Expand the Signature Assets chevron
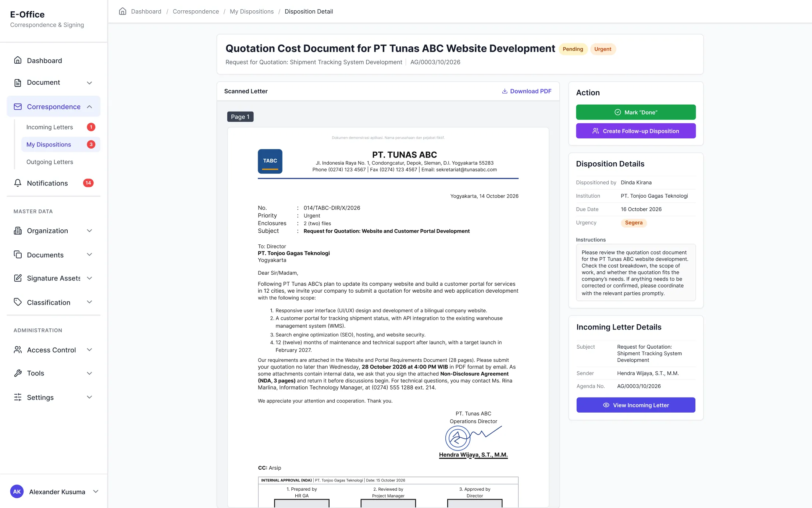Screen dimensions: 812x508 pyautogui.click(x=89, y=278)
